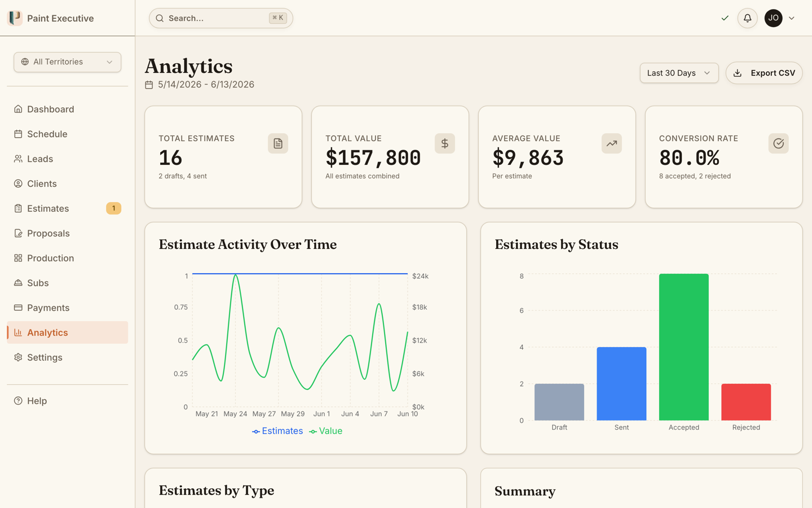Open the Schedule page
Screen dimensions: 812x508
(67, 134)
